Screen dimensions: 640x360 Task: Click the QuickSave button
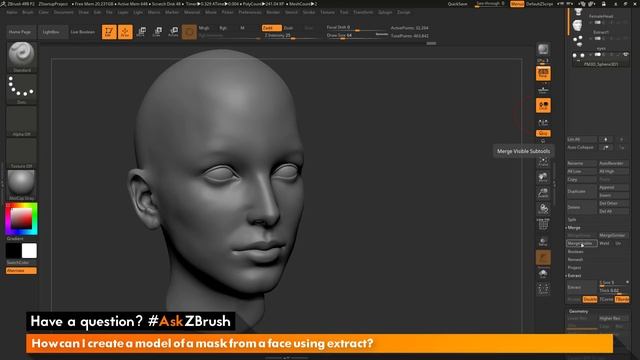coord(457,4)
